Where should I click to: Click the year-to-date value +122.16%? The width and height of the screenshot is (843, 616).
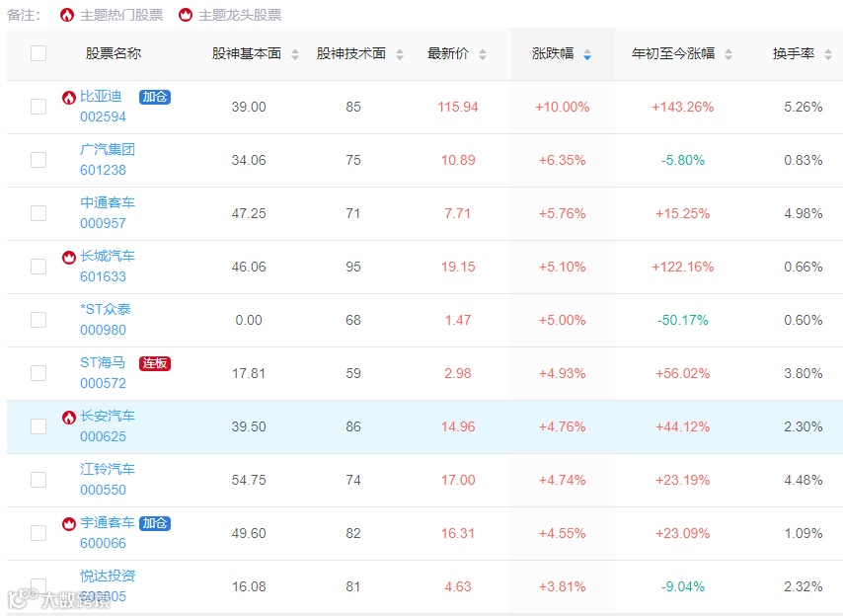(x=683, y=267)
